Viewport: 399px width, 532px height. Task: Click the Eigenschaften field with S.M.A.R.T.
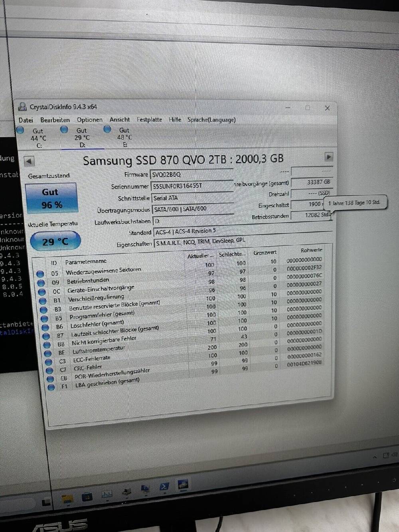[x=243, y=242]
